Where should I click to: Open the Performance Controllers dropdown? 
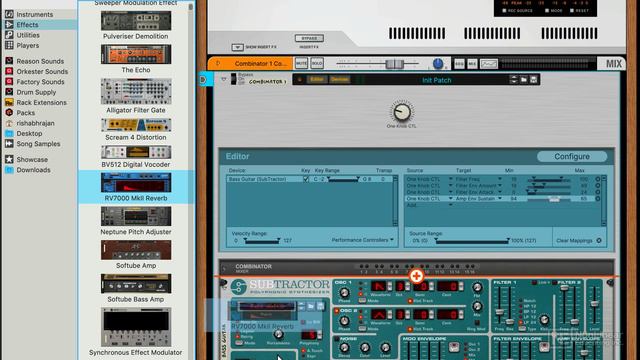pos(362,240)
